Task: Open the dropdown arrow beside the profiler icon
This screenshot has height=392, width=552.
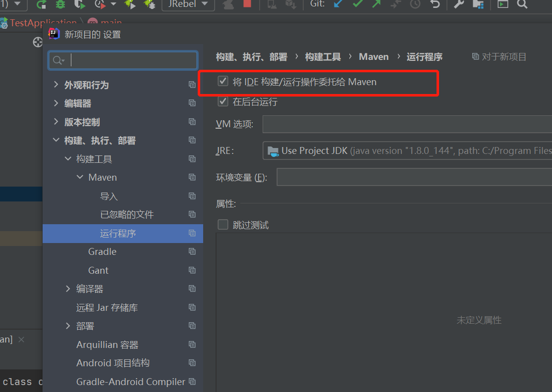Action: pyautogui.click(x=113, y=4)
